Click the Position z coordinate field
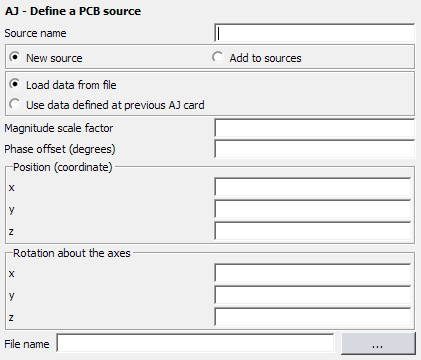 point(313,231)
